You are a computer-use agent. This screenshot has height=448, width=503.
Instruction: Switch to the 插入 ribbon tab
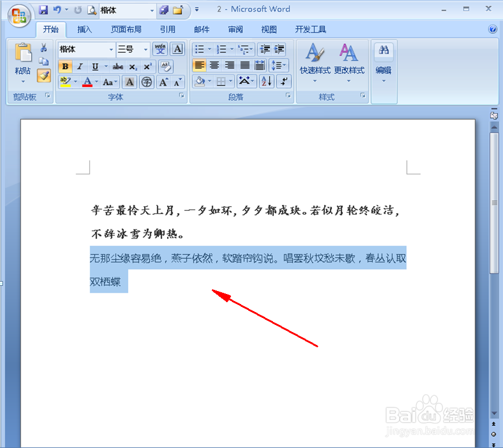click(x=84, y=29)
